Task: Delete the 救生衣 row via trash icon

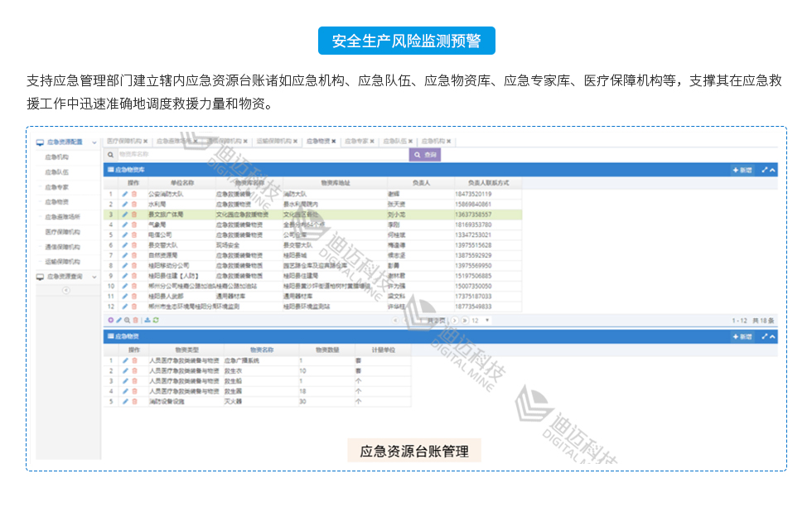Action: coord(134,371)
